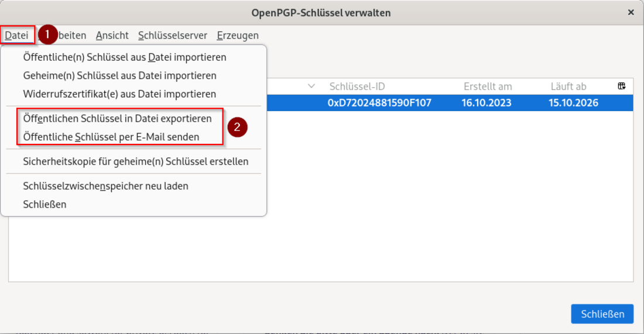
Task: Sort by the Läuft ab column
Action: [568, 87]
